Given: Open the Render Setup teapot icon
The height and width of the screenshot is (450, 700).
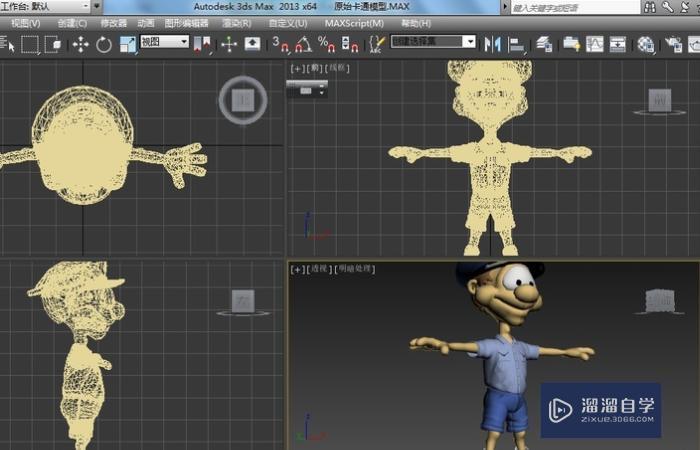Looking at the screenshot, I should (673, 45).
